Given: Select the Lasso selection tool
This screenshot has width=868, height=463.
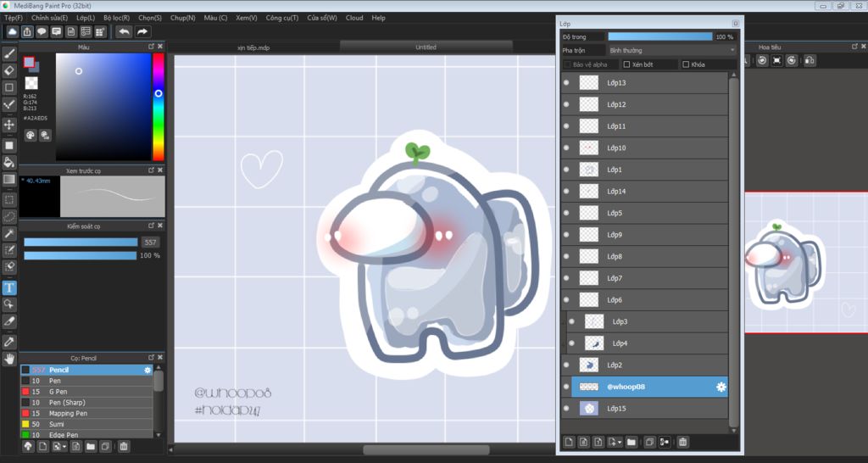Looking at the screenshot, I should [x=8, y=216].
